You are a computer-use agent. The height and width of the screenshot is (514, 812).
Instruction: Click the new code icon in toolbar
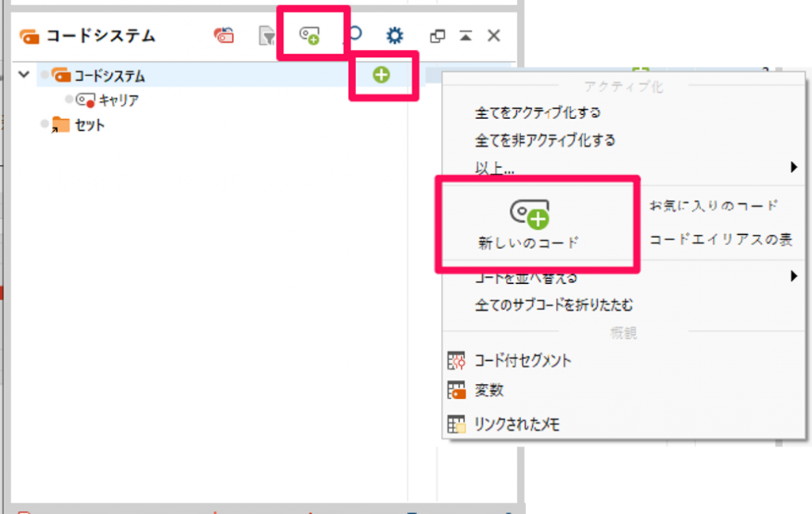[x=308, y=36]
